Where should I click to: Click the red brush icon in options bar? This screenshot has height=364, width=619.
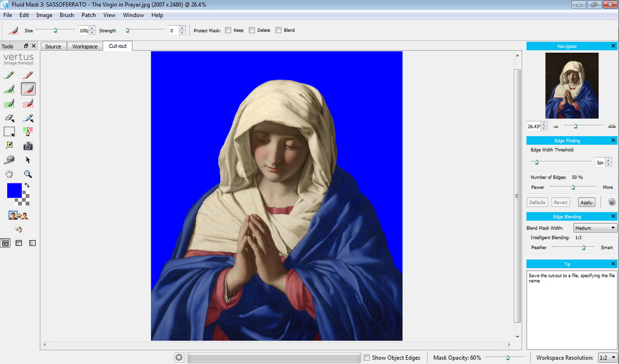[13, 30]
